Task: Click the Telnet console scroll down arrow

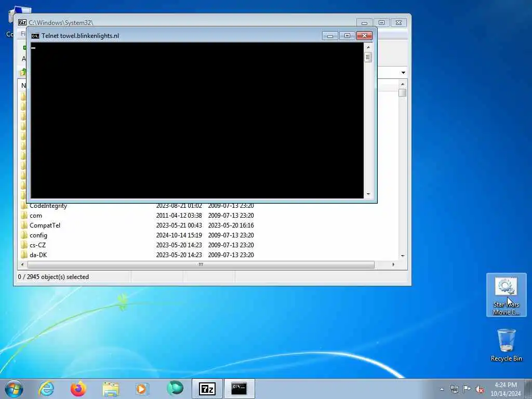Action: [368, 194]
